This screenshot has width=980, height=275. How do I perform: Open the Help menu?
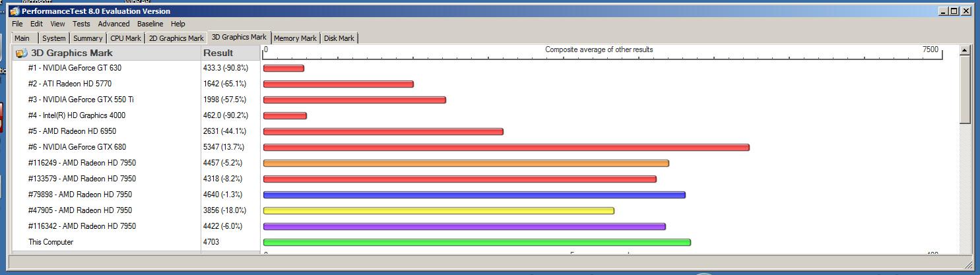point(178,24)
